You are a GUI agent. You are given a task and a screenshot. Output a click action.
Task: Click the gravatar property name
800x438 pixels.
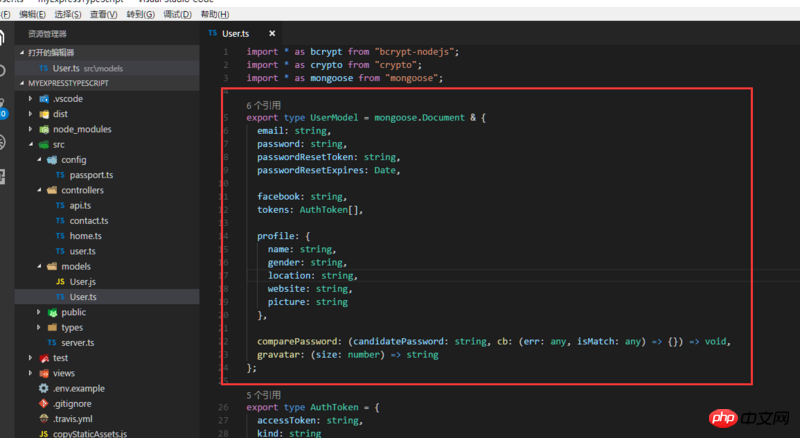pyautogui.click(x=278, y=355)
